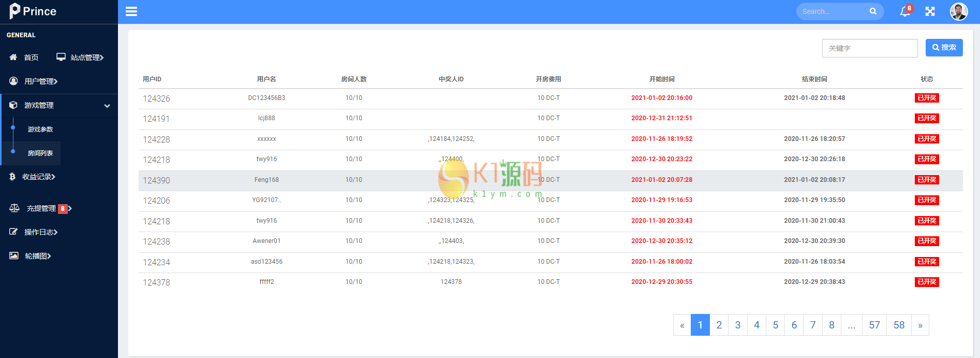
Task: Select pagination page 8
Action: point(831,325)
